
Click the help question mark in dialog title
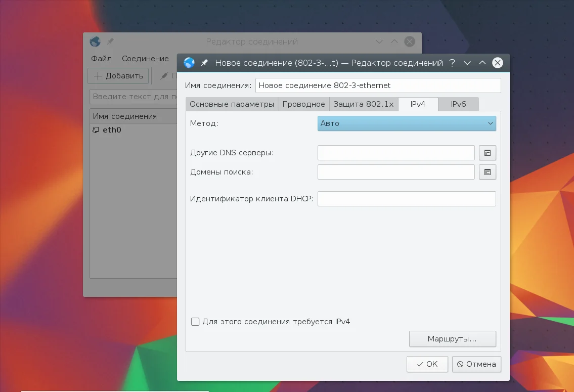(452, 63)
